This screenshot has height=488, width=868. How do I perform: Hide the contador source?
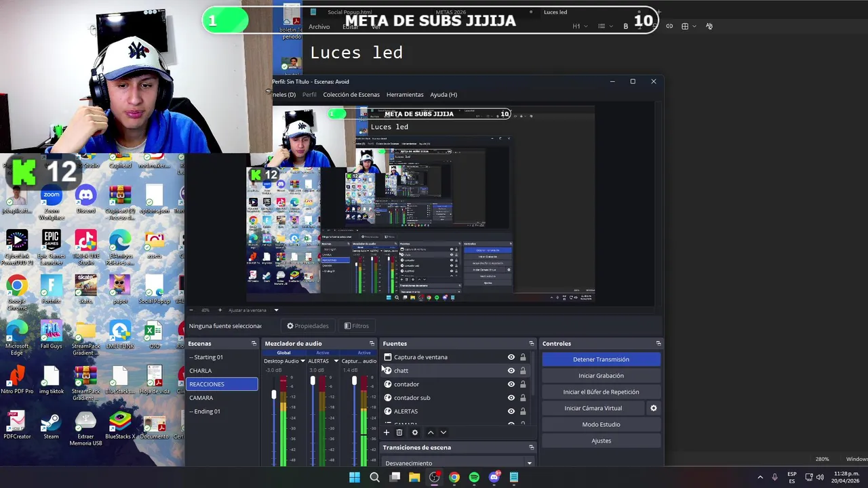pyautogui.click(x=511, y=384)
